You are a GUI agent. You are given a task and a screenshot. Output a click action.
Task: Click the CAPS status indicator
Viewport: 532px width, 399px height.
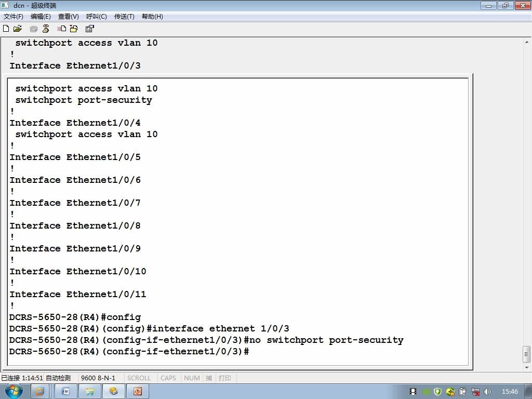pyautogui.click(x=168, y=378)
